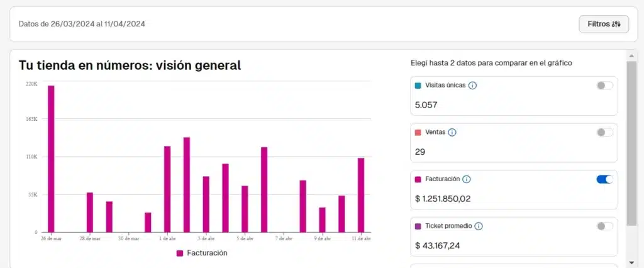Open the info icon next to Ticket promedio
The height and width of the screenshot is (268, 644).
point(479,226)
